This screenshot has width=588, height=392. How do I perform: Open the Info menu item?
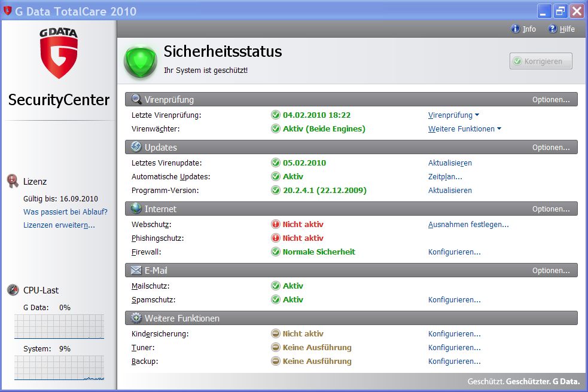[523, 29]
